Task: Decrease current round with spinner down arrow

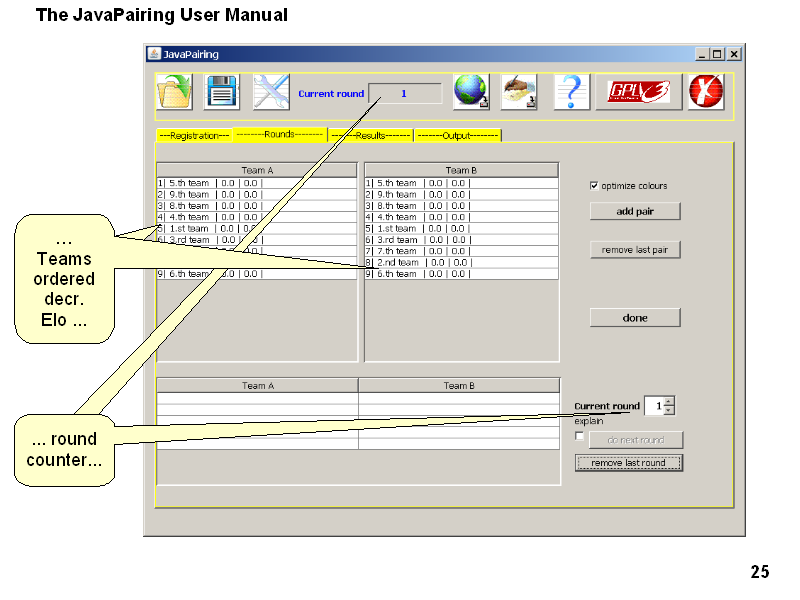Action: pyautogui.click(x=669, y=410)
